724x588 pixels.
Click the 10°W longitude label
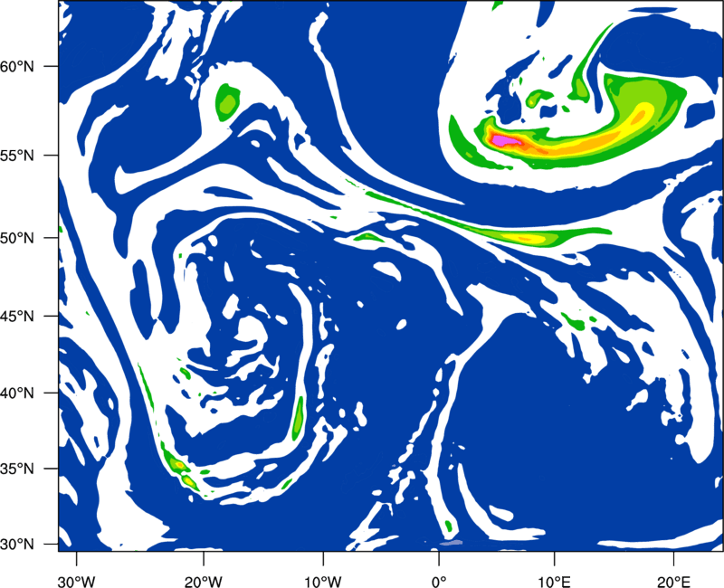click(323, 582)
